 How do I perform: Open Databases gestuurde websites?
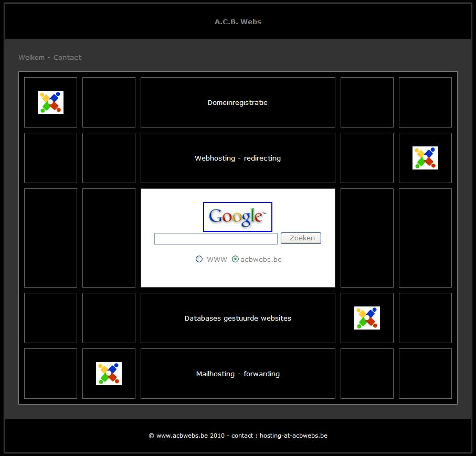click(x=238, y=318)
